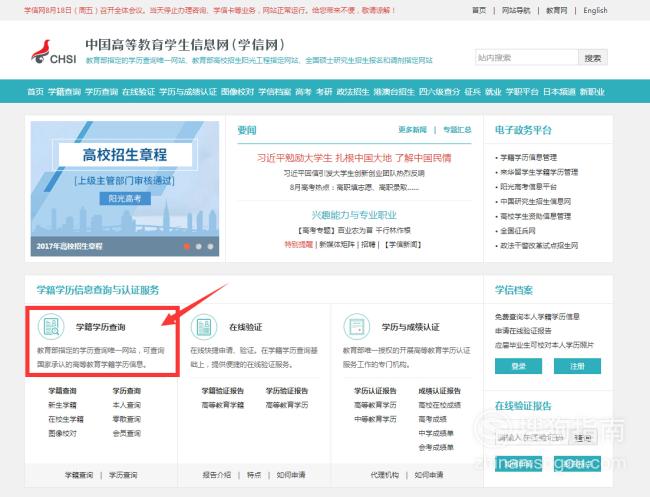Open 学籍验证报告 link
650x497 pixels.
[x=223, y=390]
